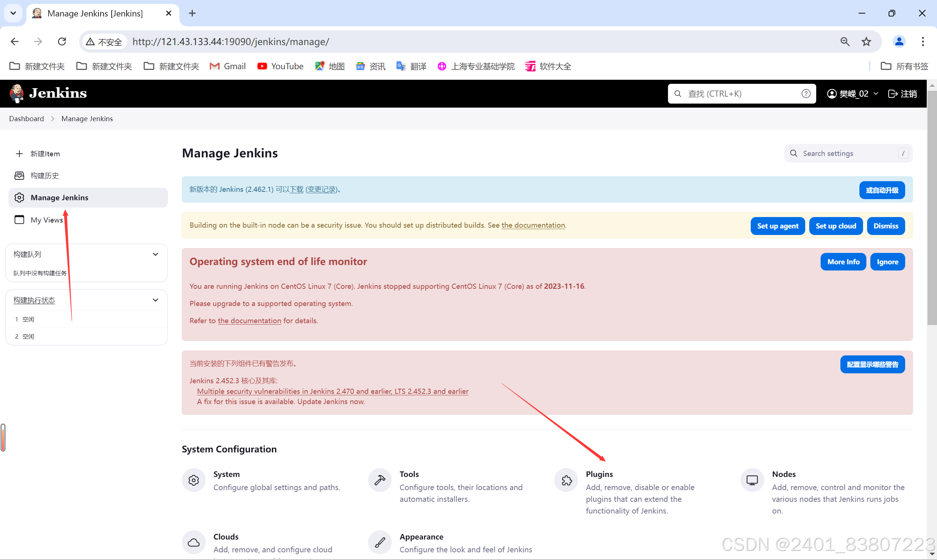The height and width of the screenshot is (560, 937).
Task: Collapse the 构建队列 panel
Action: 155,254
